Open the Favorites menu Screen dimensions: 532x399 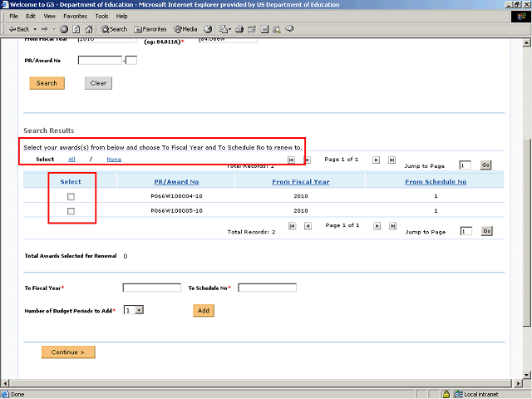coord(75,16)
